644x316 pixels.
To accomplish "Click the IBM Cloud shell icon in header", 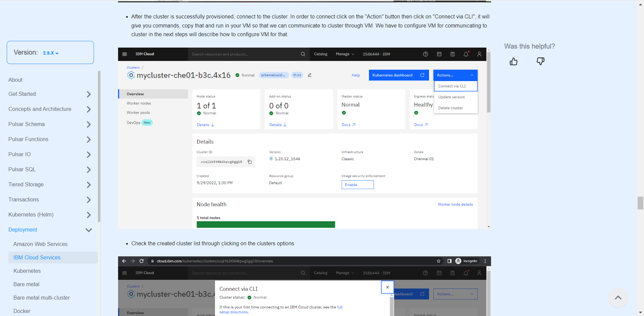I will tap(439, 54).
